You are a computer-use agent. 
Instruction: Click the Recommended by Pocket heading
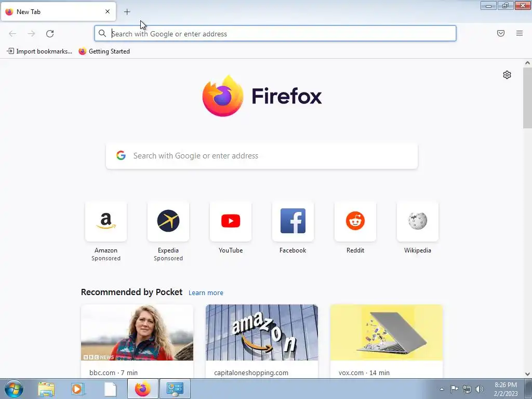coord(131,292)
